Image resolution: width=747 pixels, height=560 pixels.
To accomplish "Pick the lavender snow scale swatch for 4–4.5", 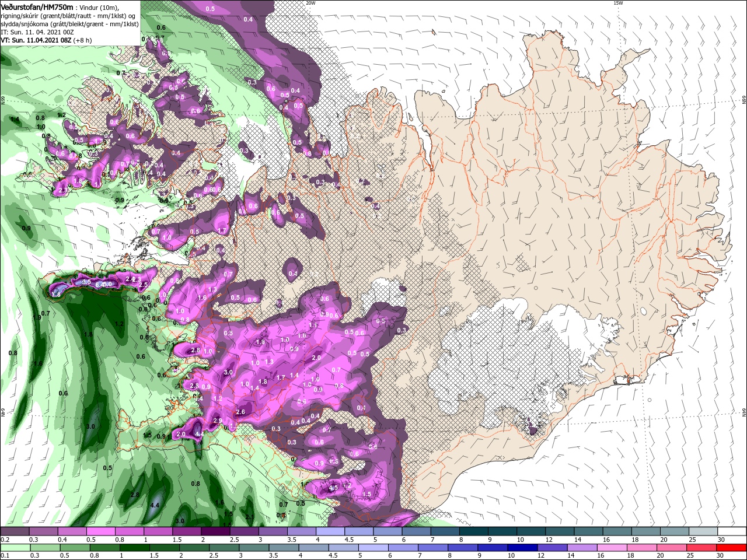I will [x=330, y=531].
